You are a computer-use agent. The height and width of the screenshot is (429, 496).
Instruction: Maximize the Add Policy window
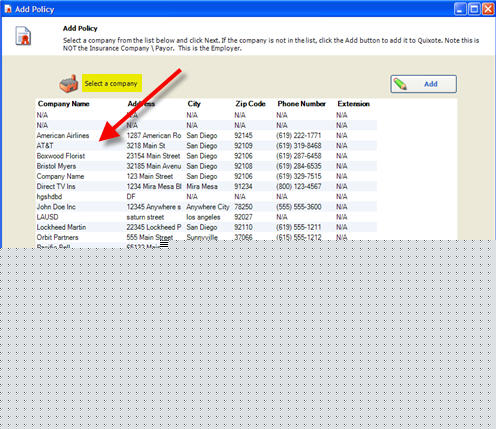click(474, 9)
